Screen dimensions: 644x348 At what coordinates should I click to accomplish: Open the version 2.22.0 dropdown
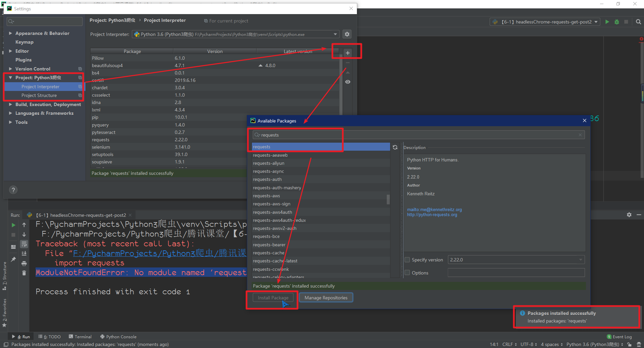pos(516,260)
